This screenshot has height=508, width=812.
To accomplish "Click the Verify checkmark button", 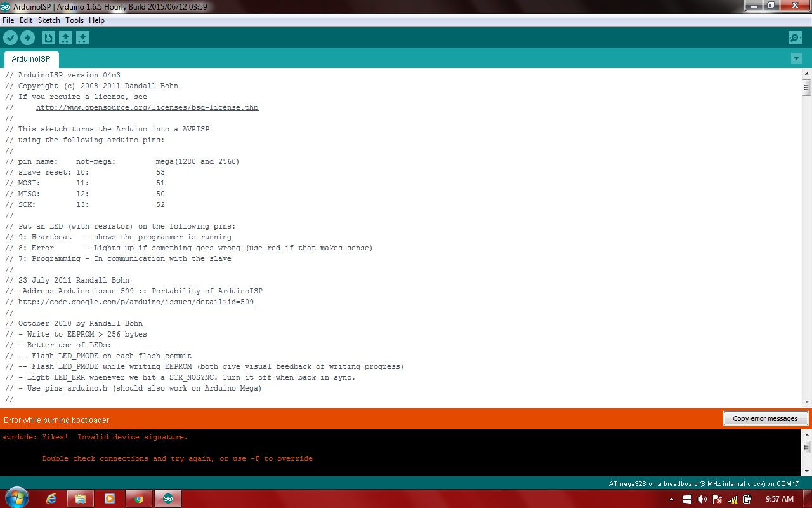I will (x=10, y=38).
